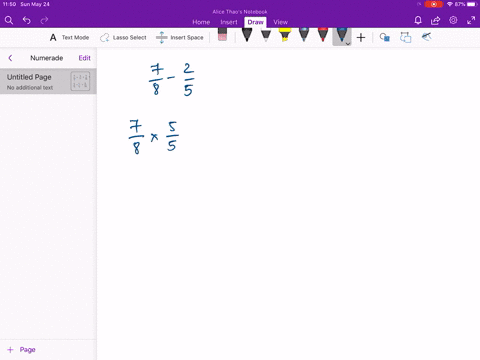Image resolution: width=480 pixels, height=360 pixels.
Task: Open the Untitled Page entry
Action: coord(48,81)
